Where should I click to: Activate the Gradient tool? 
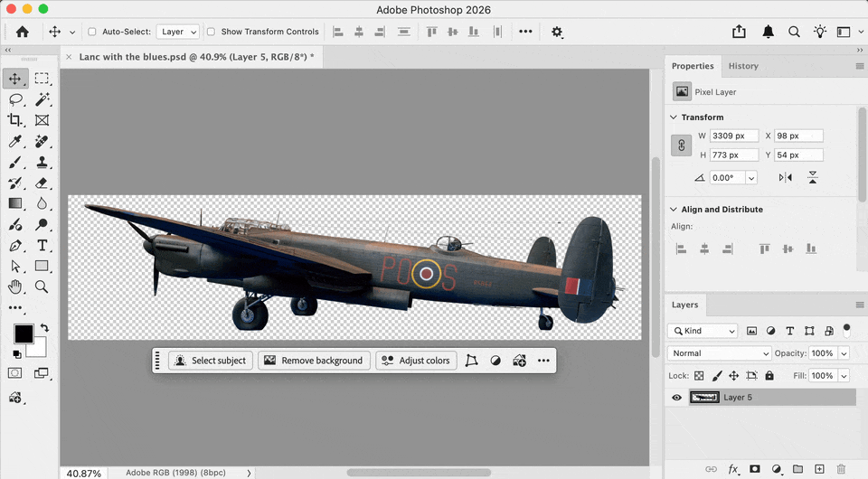tap(15, 203)
